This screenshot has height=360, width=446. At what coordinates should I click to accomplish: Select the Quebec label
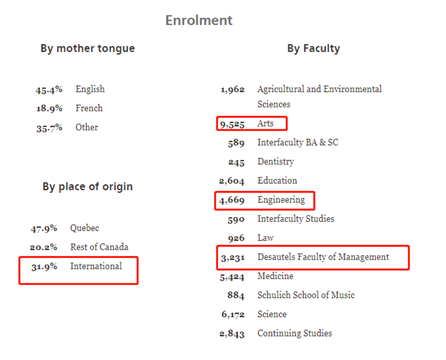coord(85,228)
